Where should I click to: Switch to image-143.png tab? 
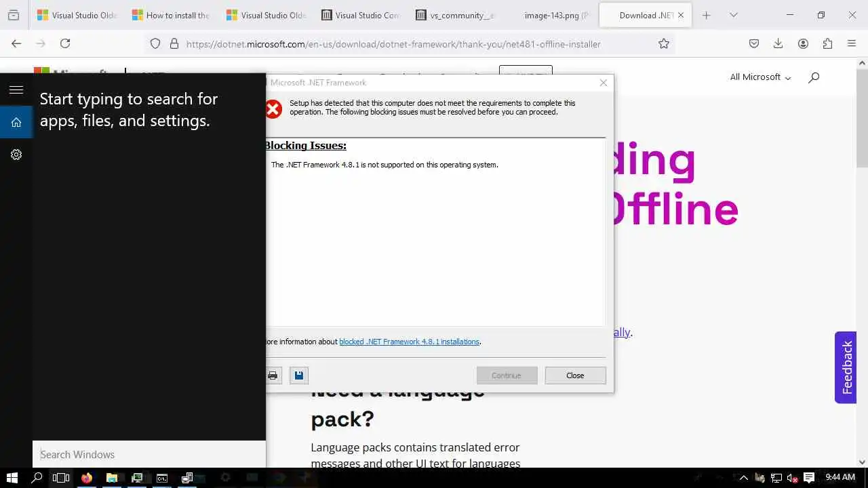click(x=549, y=15)
